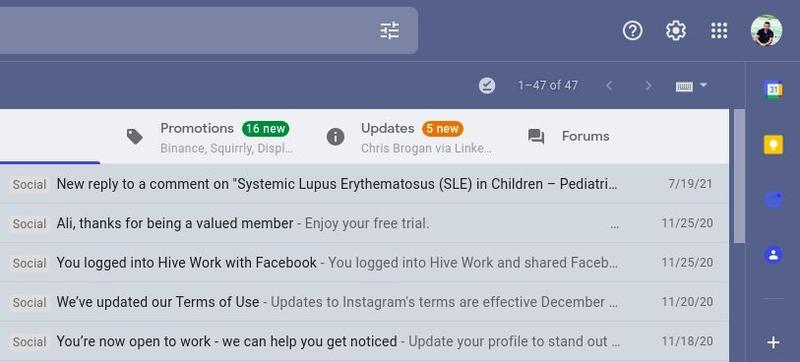Open Google Tasks side panel
The image size is (800, 362).
pos(773,199)
